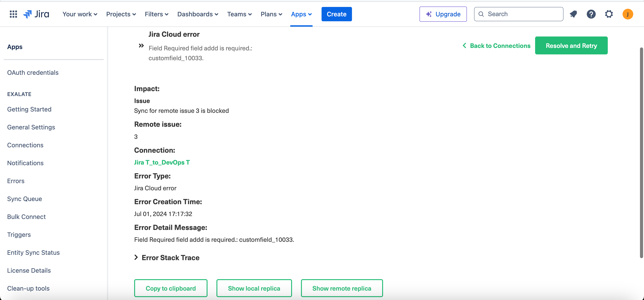This screenshot has width=644, height=300.
Task: Click the Apps heading in sidebar
Action: (15, 47)
